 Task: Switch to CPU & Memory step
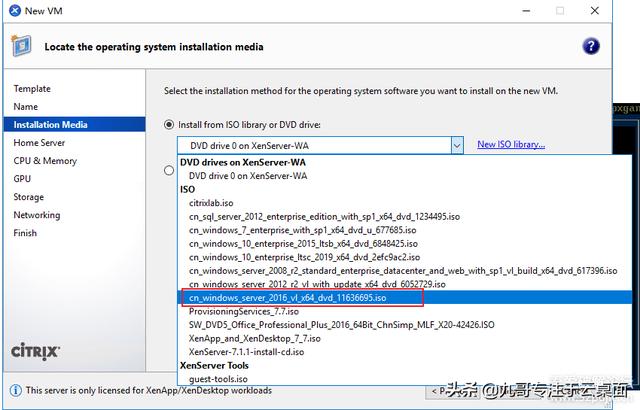click(45, 161)
